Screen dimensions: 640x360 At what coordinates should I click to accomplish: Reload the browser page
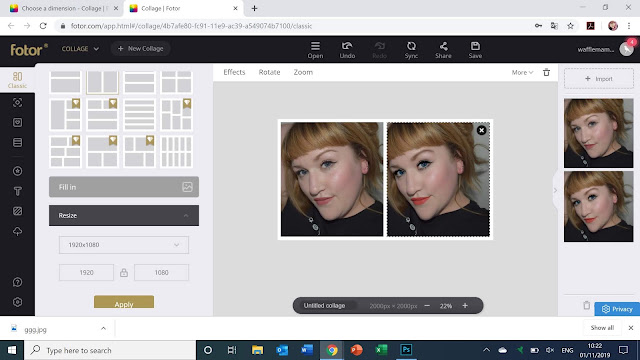(x=43, y=26)
